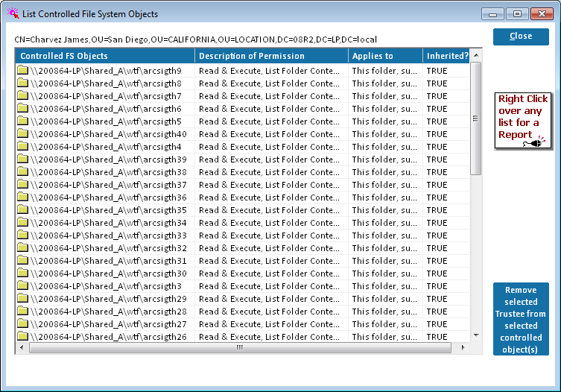
Task: Click Remove selected Trustee from controlled objects
Action: coord(521,319)
